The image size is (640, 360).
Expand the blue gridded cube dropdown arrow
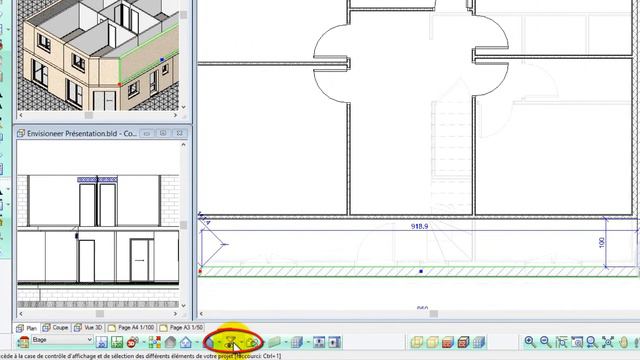pos(307,342)
